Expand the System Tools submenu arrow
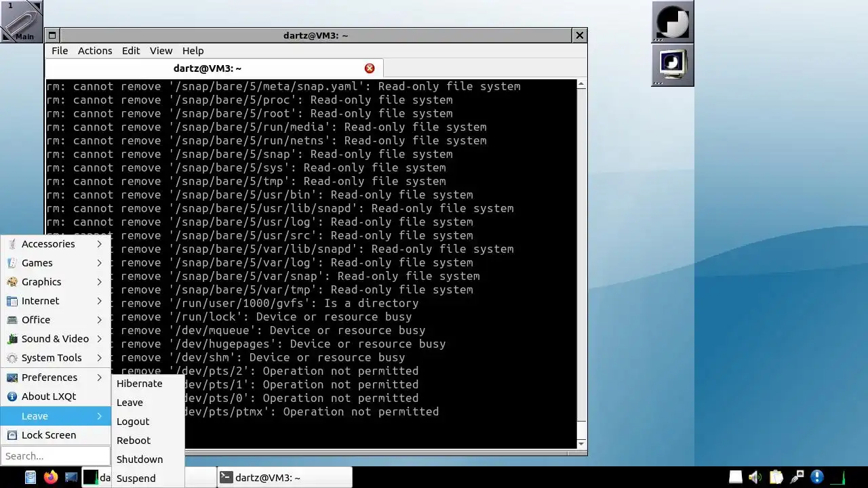The height and width of the screenshot is (488, 868). tap(100, 358)
